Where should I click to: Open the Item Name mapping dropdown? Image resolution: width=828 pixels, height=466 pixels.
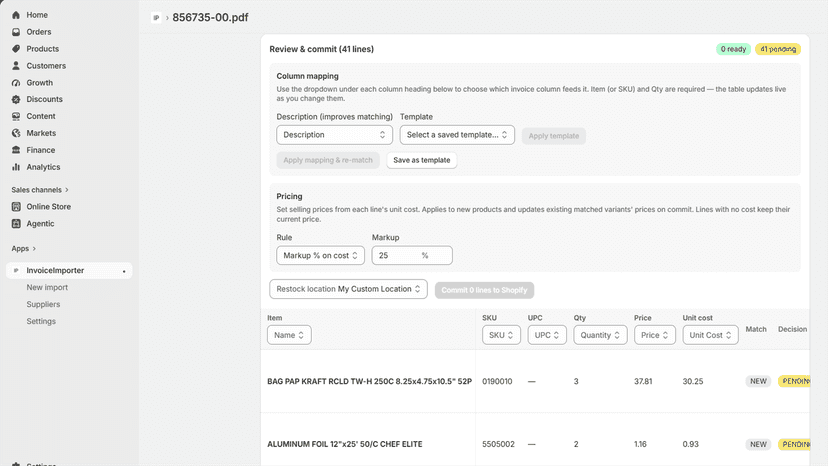point(289,335)
